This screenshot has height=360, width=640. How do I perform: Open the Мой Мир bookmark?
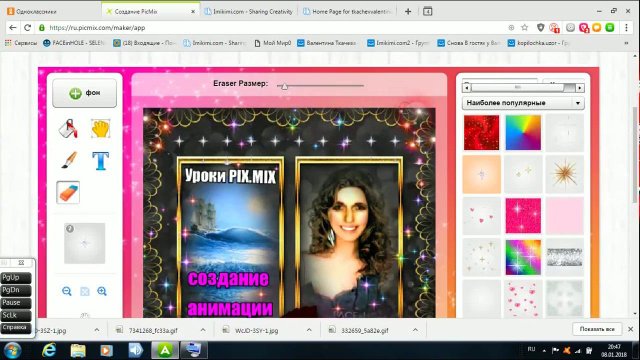pyautogui.click(x=273, y=42)
